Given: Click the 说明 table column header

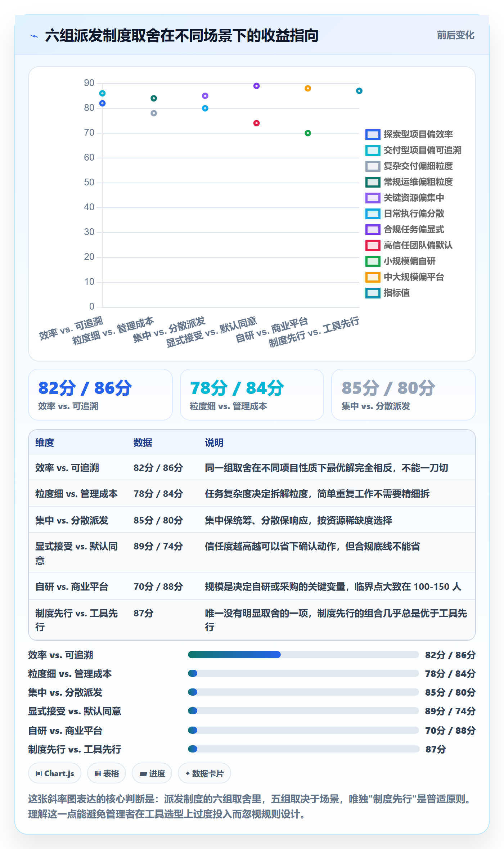Looking at the screenshot, I should pos(214,443).
